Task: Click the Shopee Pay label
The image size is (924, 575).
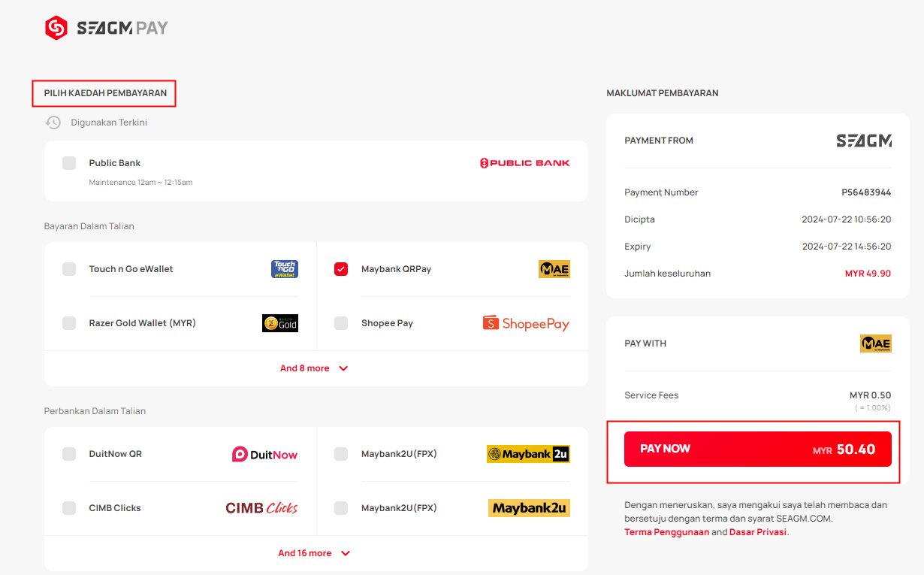Action: (387, 323)
